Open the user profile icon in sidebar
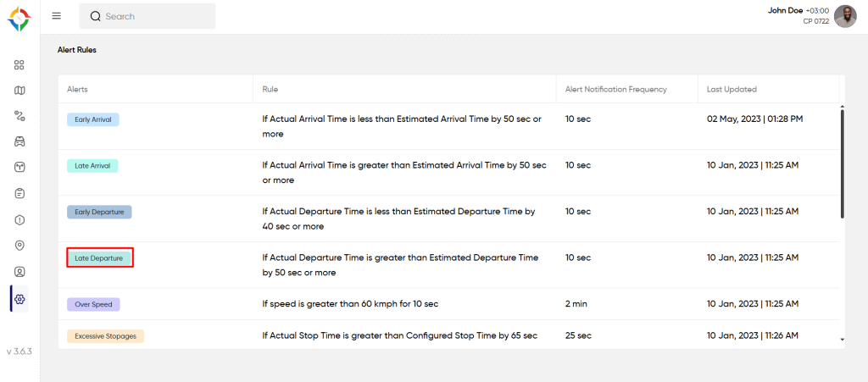868x382 pixels. tap(19, 272)
